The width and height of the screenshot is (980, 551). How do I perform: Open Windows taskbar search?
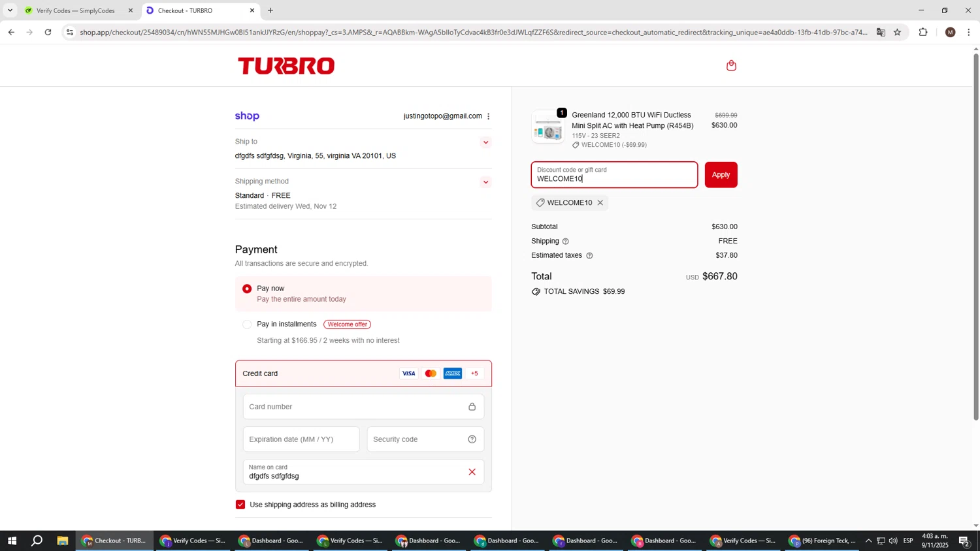(37, 541)
